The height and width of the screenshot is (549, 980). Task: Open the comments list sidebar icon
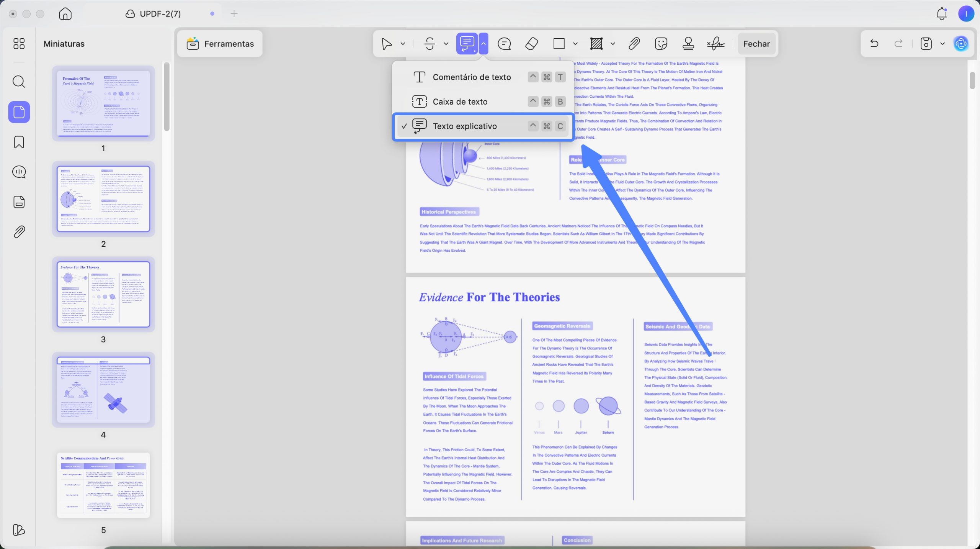[19, 172]
